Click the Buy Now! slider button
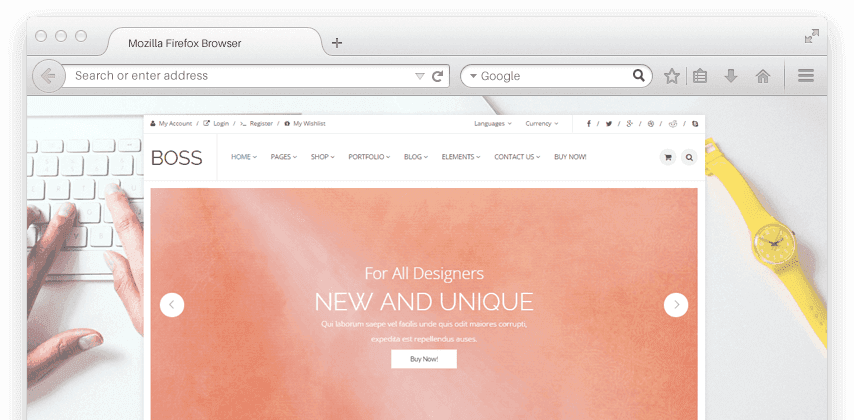 click(423, 359)
